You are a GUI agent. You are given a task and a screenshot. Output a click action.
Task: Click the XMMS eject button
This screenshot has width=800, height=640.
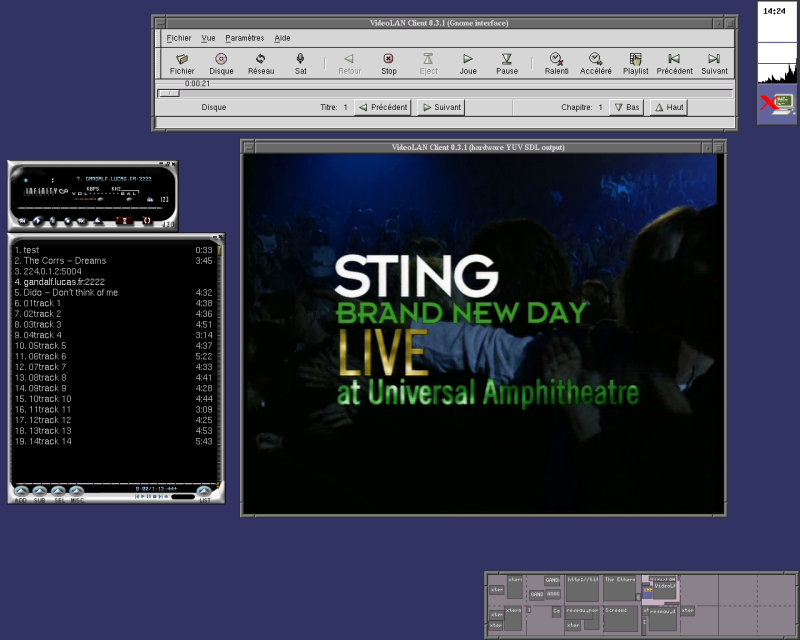(x=97, y=221)
